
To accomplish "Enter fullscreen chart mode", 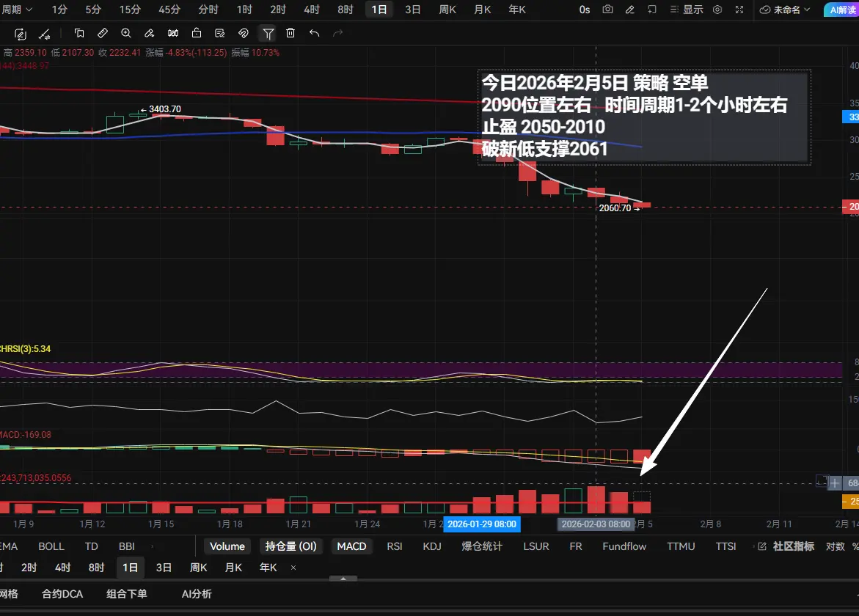I will coord(739,10).
